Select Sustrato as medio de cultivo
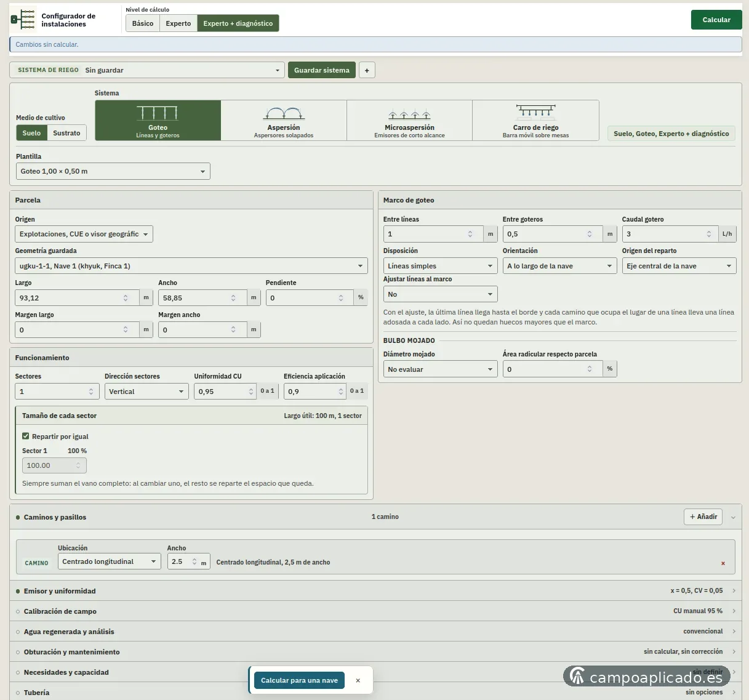This screenshot has height=700, width=749. (66, 133)
